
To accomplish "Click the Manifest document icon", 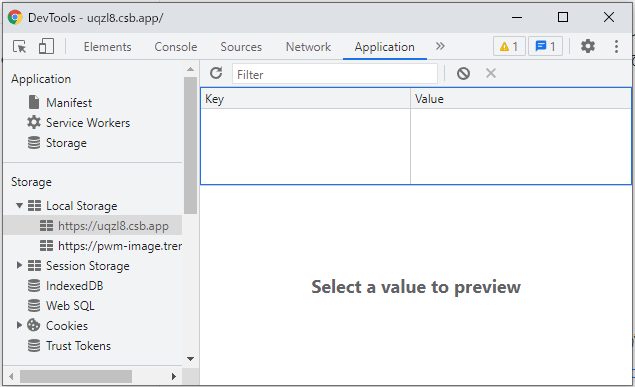I will (34, 102).
